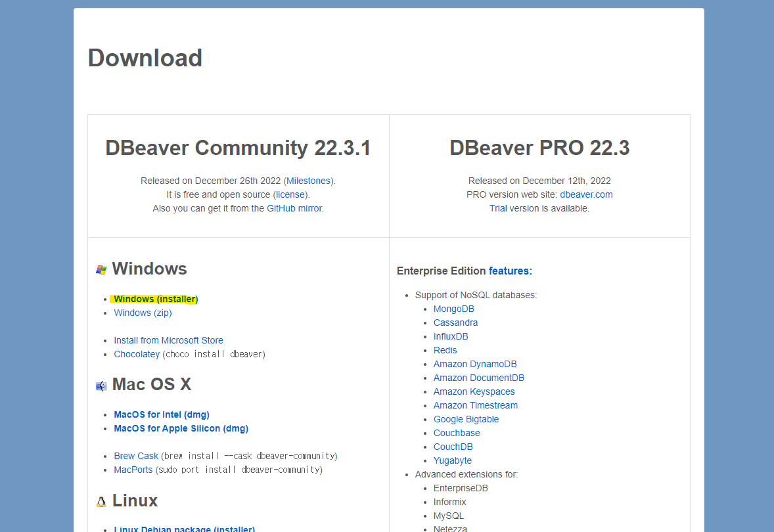Click the DBeaver Community 22.3.1 heading
Screen dimensions: 774x532
238,148
